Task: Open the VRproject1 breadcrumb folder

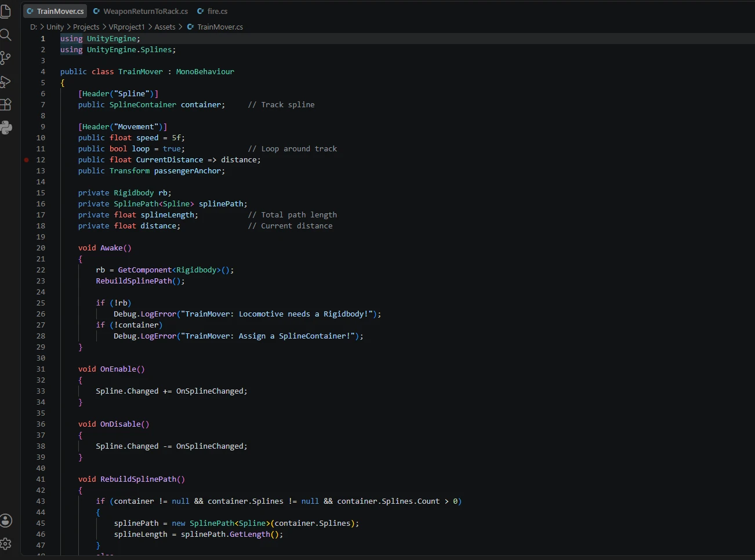Action: 127,27
